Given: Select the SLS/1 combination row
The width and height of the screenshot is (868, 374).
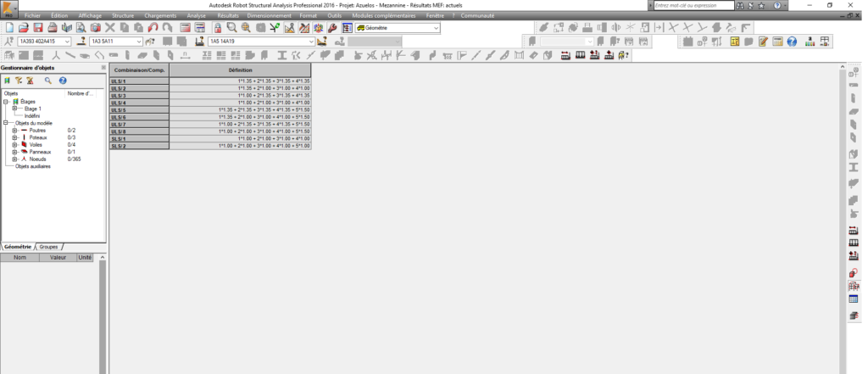Looking at the screenshot, I should (210, 138).
